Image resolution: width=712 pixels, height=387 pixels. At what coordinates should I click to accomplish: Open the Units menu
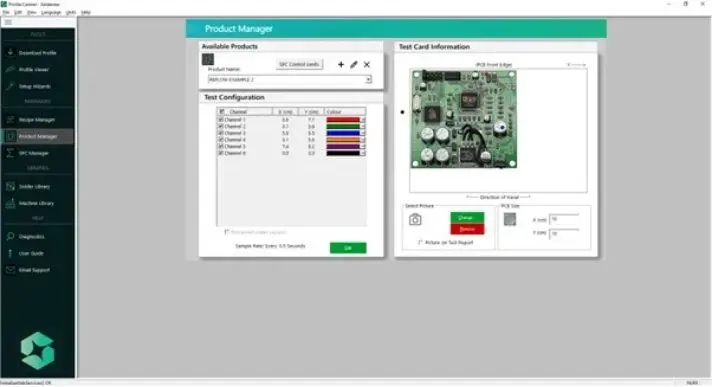click(x=71, y=12)
